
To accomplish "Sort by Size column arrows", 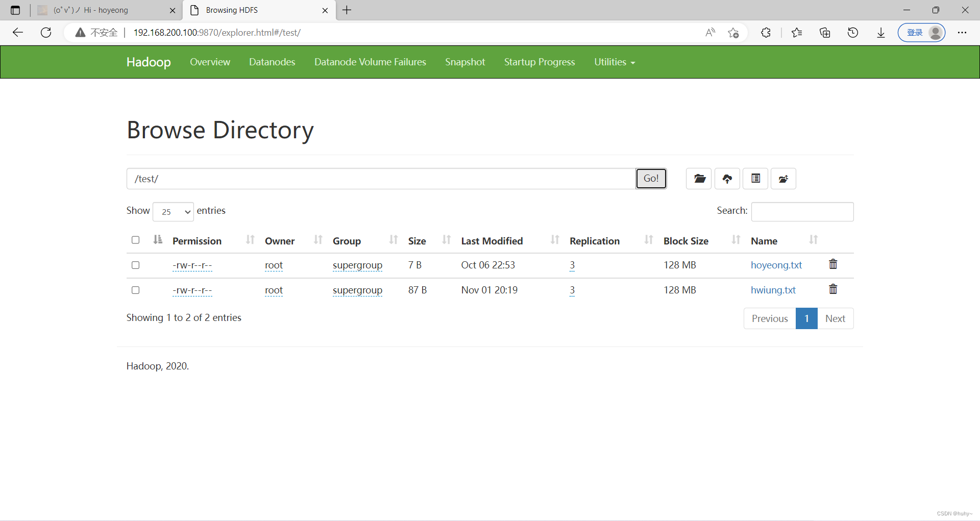I will (x=447, y=240).
